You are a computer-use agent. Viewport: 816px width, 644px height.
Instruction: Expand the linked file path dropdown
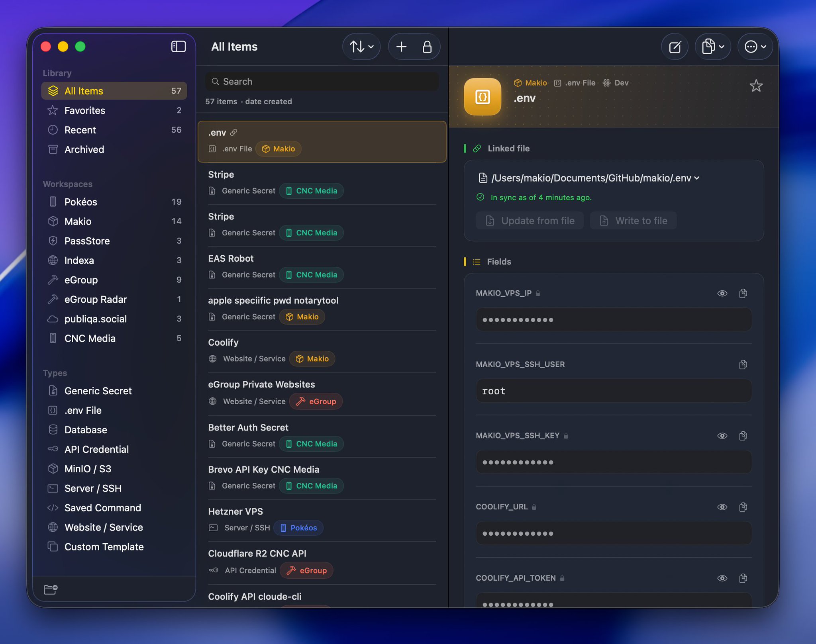click(x=697, y=178)
